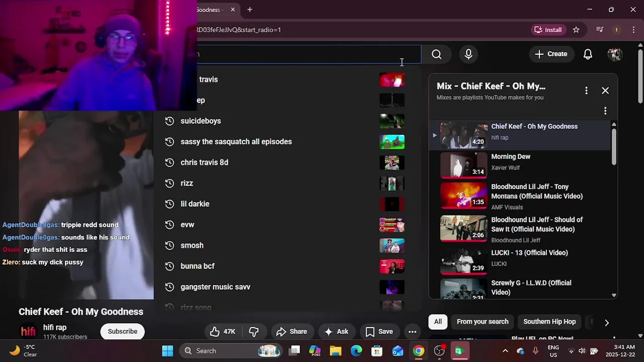Screen dimensions: 644x362
Task: Click the Create button
Action: point(551,54)
